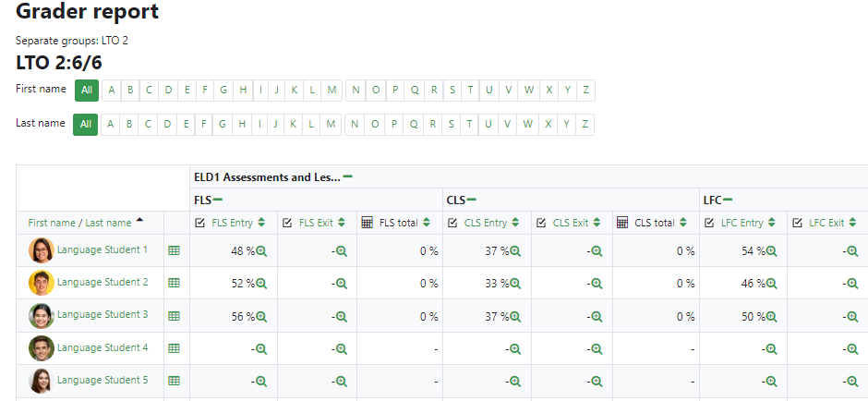Open Language Student 2's profile link

point(102,283)
